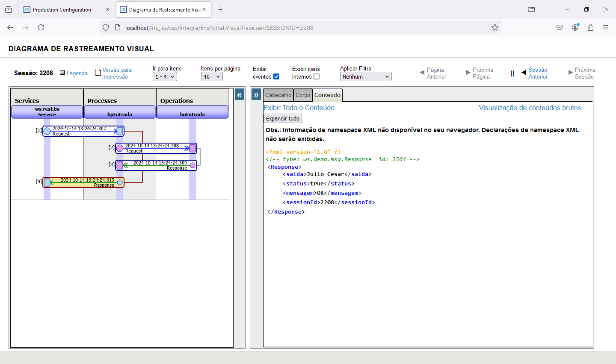The height and width of the screenshot is (364, 616).
Task: Select the highlighted Response message row 4
Action: click(83, 182)
